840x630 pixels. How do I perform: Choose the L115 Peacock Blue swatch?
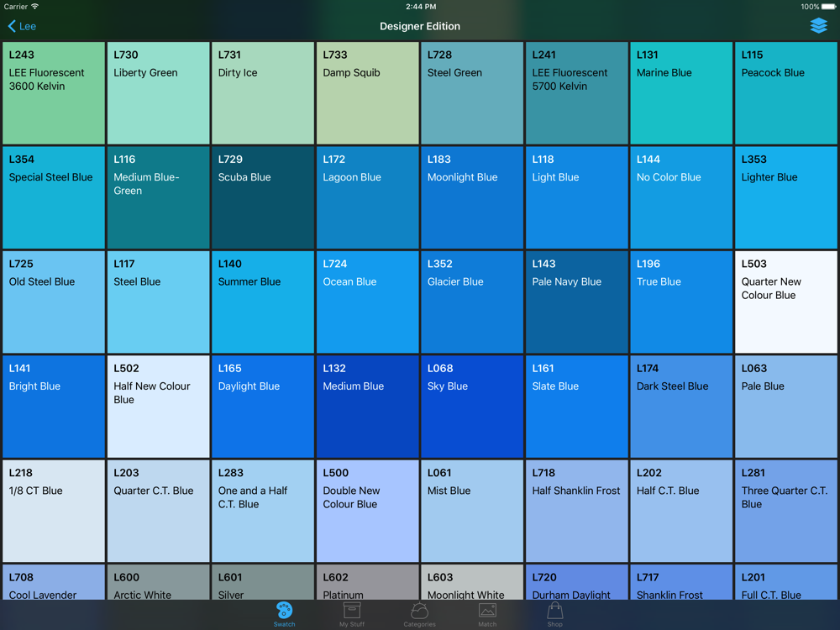pyautogui.click(x=786, y=92)
